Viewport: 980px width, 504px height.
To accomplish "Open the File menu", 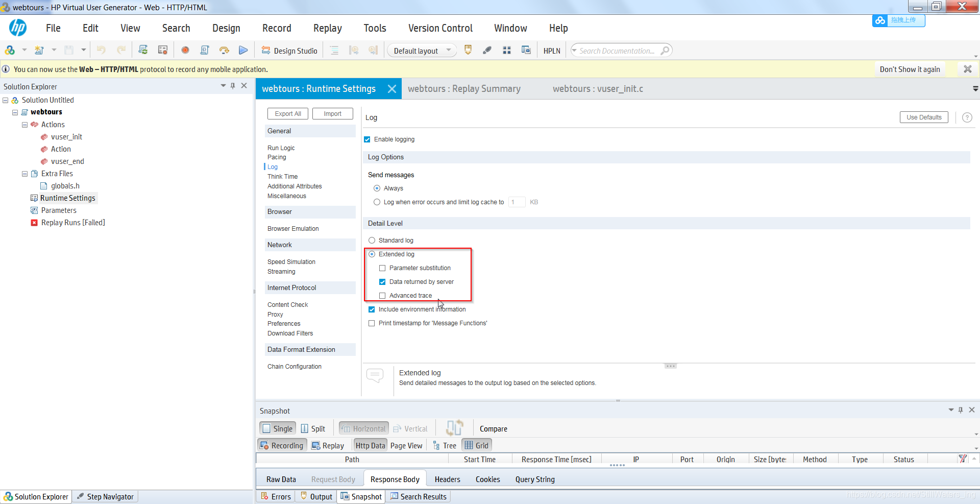I will [x=53, y=28].
